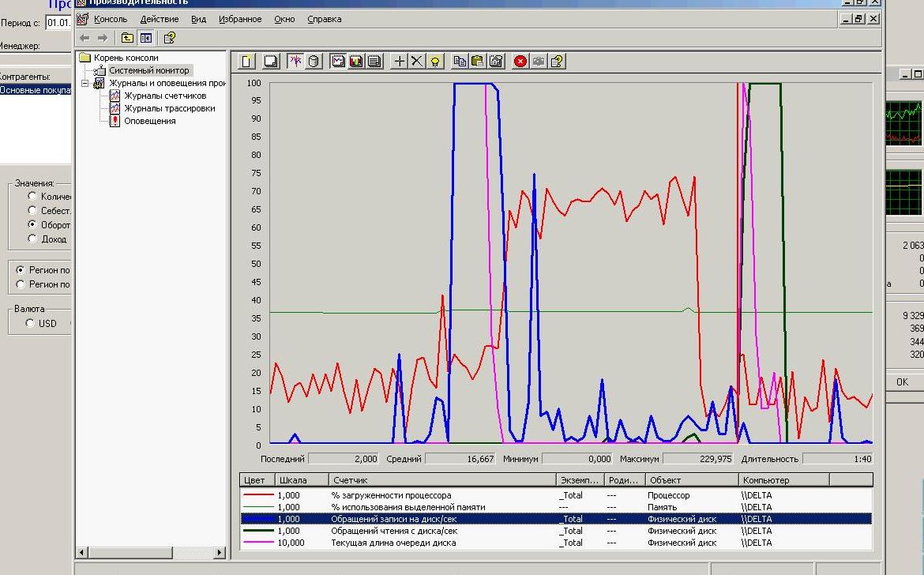Select the USD currency radio button
This screenshot has width=924, height=575.
(31, 323)
